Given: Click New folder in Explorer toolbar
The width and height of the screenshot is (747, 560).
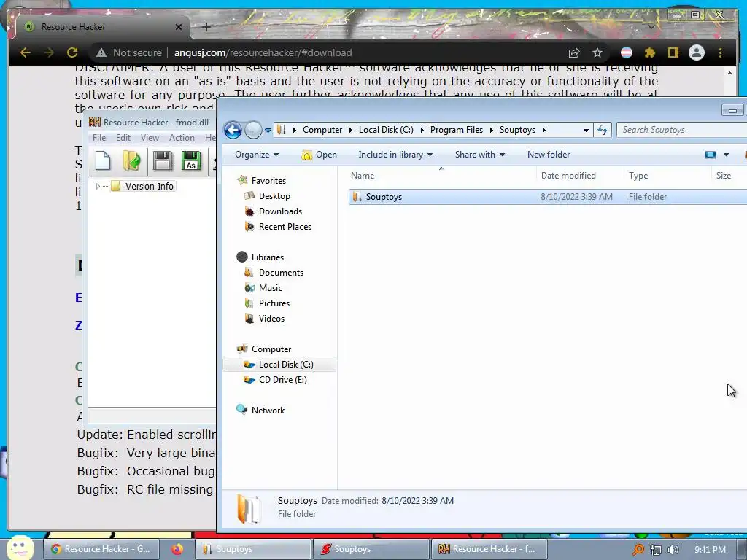Looking at the screenshot, I should (x=549, y=155).
